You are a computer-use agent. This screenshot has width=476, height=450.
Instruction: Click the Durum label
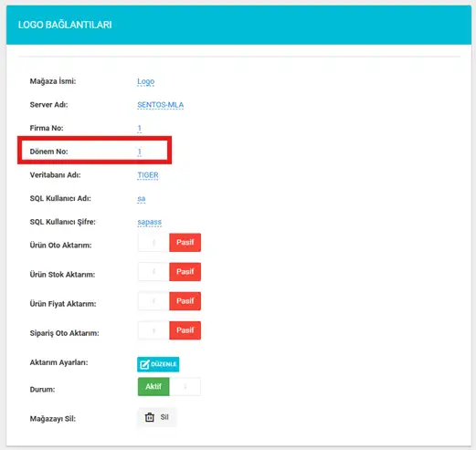click(x=42, y=390)
